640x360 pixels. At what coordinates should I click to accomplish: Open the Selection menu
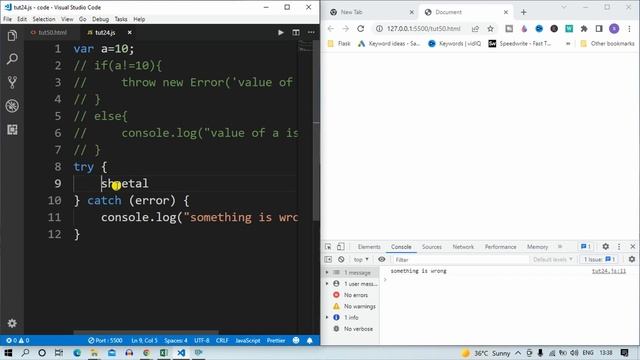coord(44,19)
